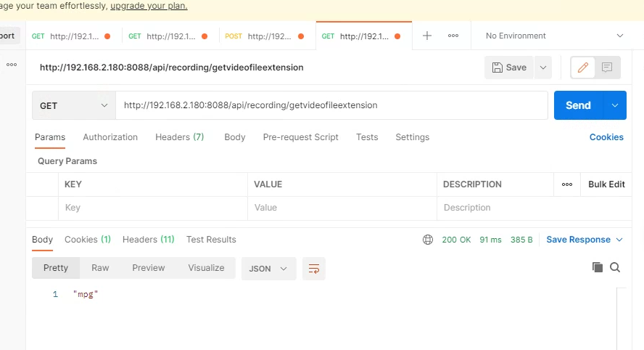The image size is (644, 350).
Task: Click the wrap lines icon in response
Action: coord(314,269)
